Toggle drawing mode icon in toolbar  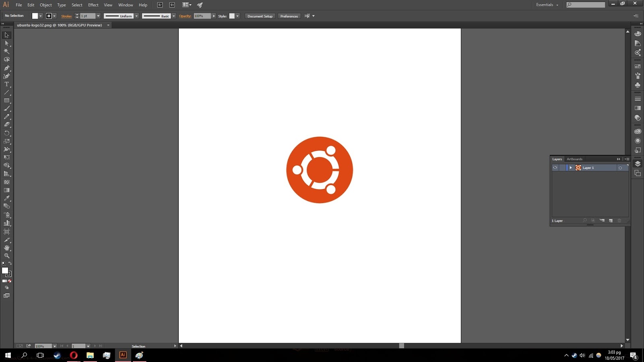7,288
